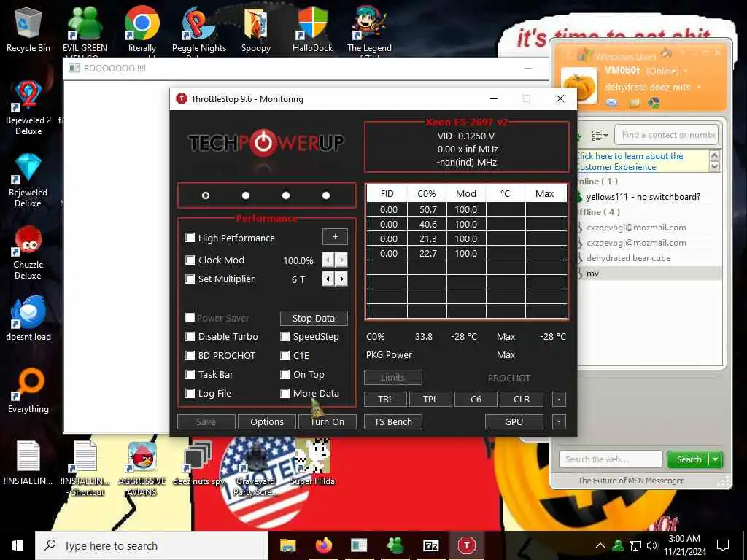Viewport: 747px width, 560px height.
Task: Open the HalloDock desktop shortcut
Action: point(312,29)
